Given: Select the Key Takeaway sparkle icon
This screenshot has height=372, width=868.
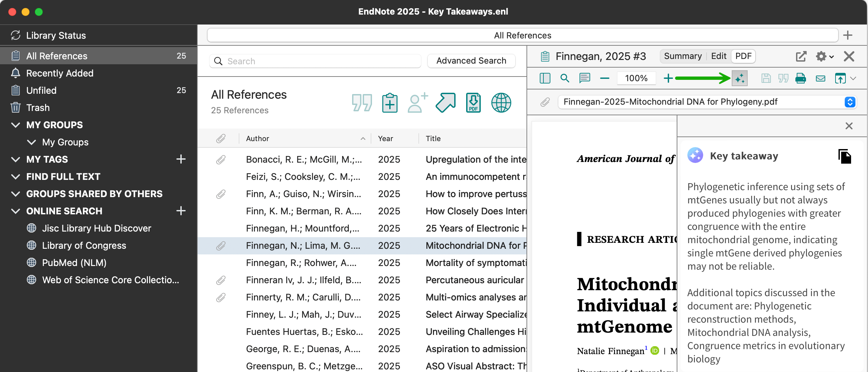Looking at the screenshot, I should point(740,78).
